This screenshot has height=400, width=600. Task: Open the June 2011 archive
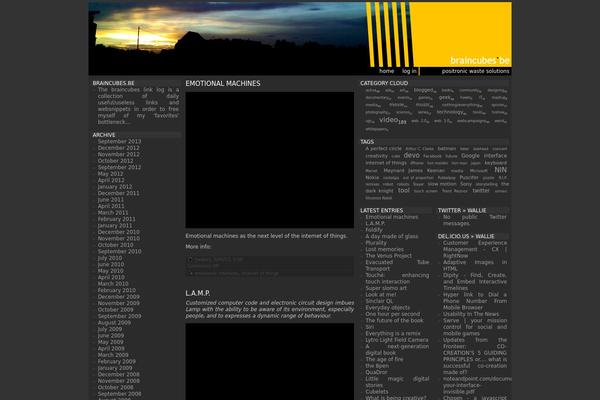click(111, 200)
